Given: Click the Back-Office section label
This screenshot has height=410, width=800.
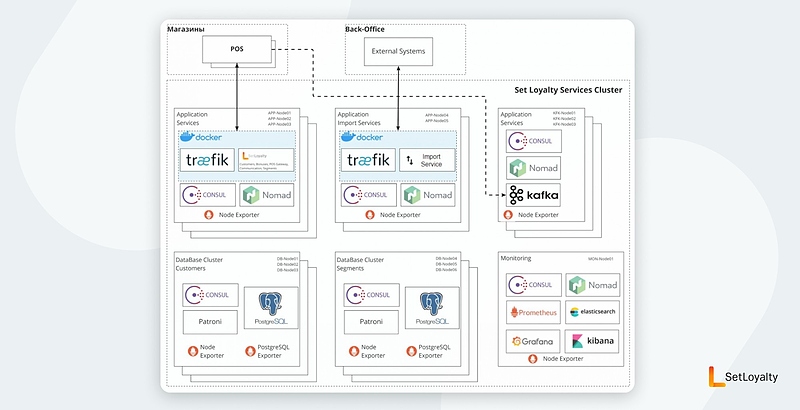Looking at the screenshot, I should click(x=364, y=29).
